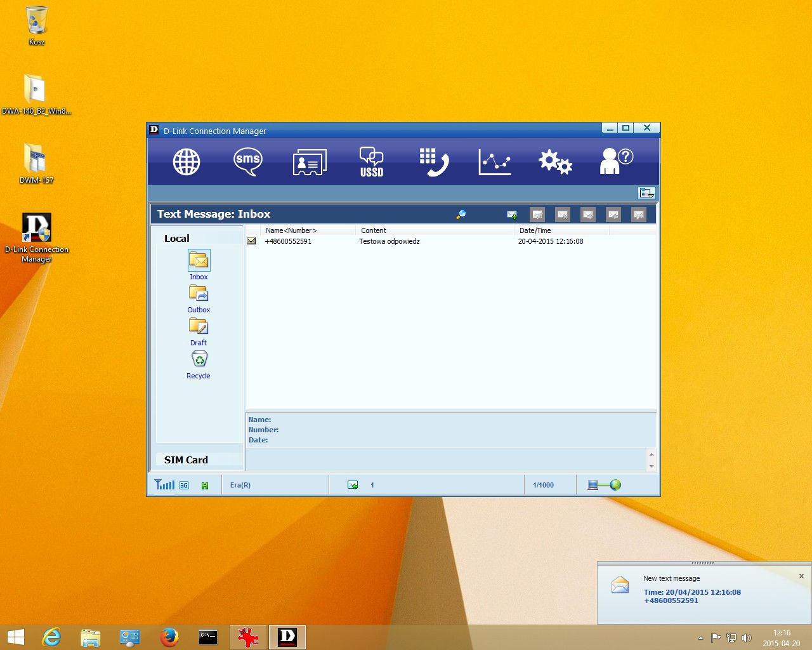This screenshot has width=812, height=650.
Task: Open the usage statistics graph section
Action: coord(495,162)
